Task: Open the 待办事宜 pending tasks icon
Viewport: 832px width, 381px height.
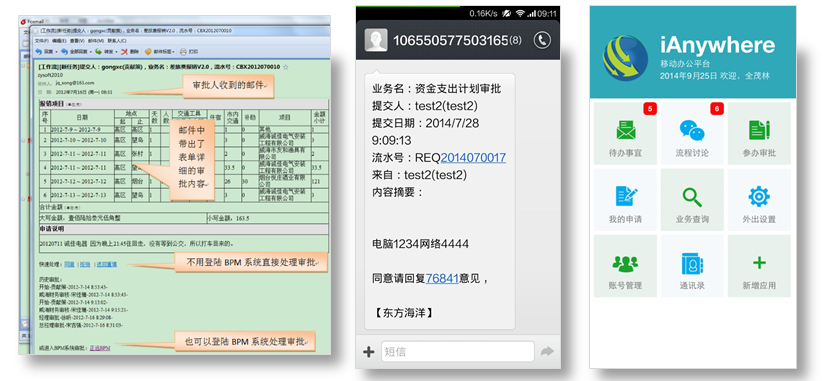Action: point(625,133)
